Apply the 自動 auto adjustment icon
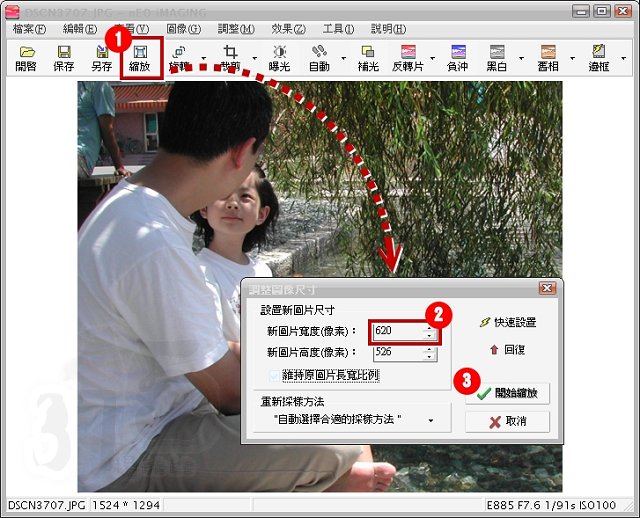The height and width of the screenshot is (518, 640). click(x=319, y=58)
